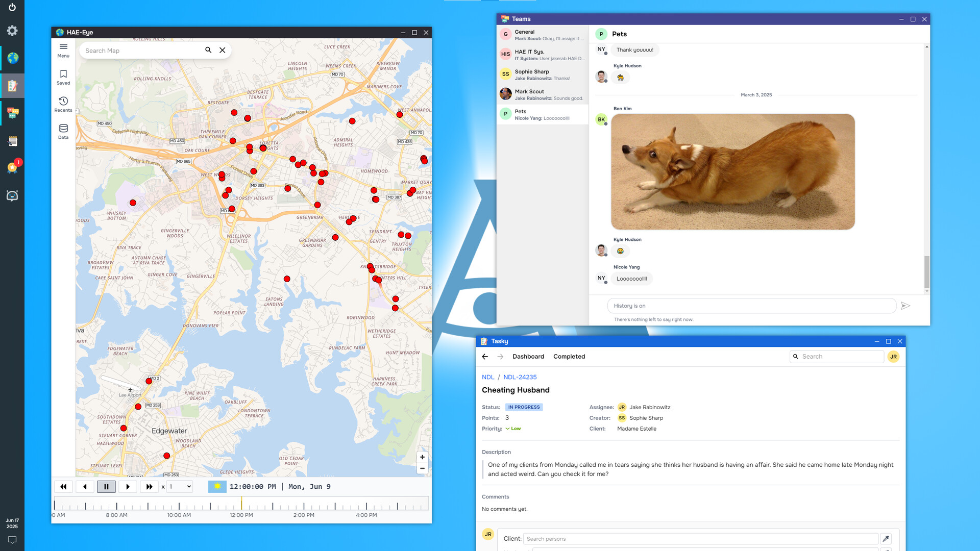Click the eyedropper next to Client field
The width and height of the screenshot is (980, 551).
(886, 539)
